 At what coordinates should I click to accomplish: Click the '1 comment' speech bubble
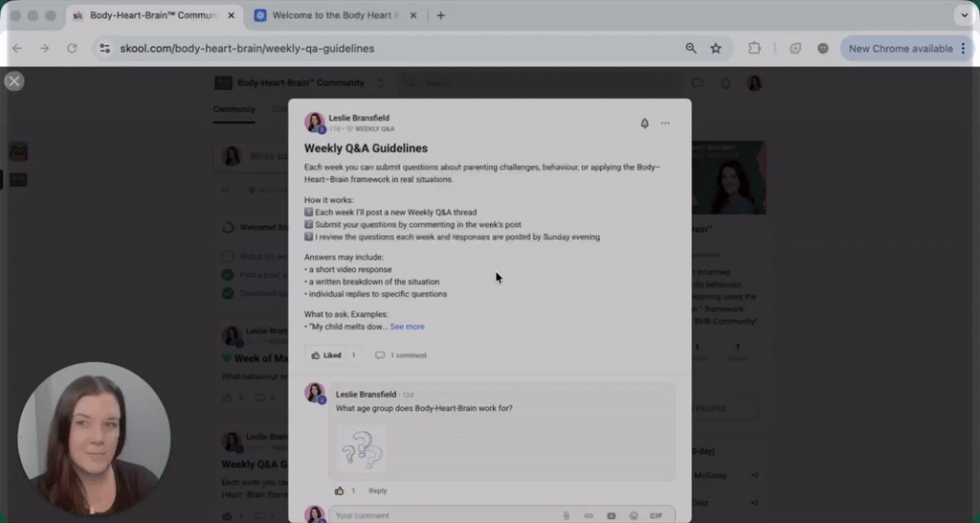[x=401, y=355]
